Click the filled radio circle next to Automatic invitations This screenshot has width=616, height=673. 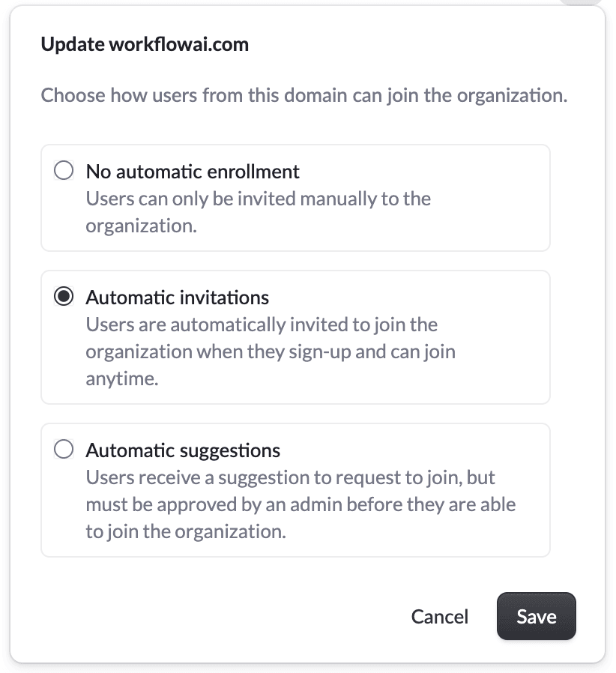pyautogui.click(x=63, y=296)
